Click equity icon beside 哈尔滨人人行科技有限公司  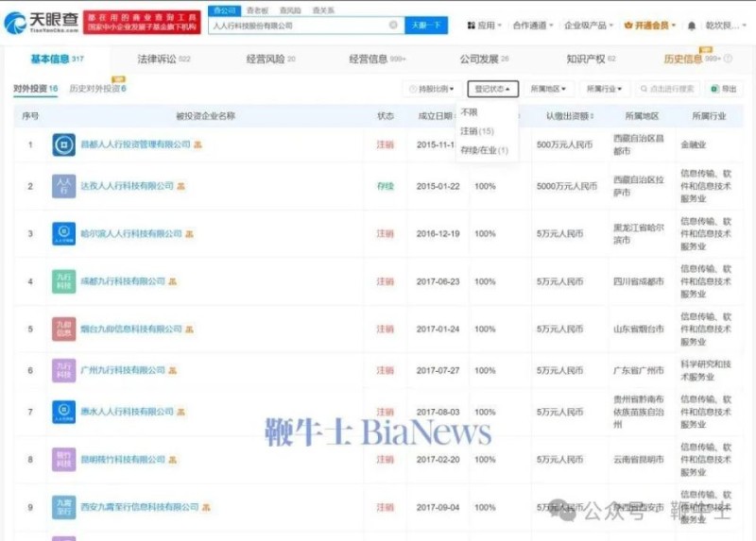tap(190, 233)
